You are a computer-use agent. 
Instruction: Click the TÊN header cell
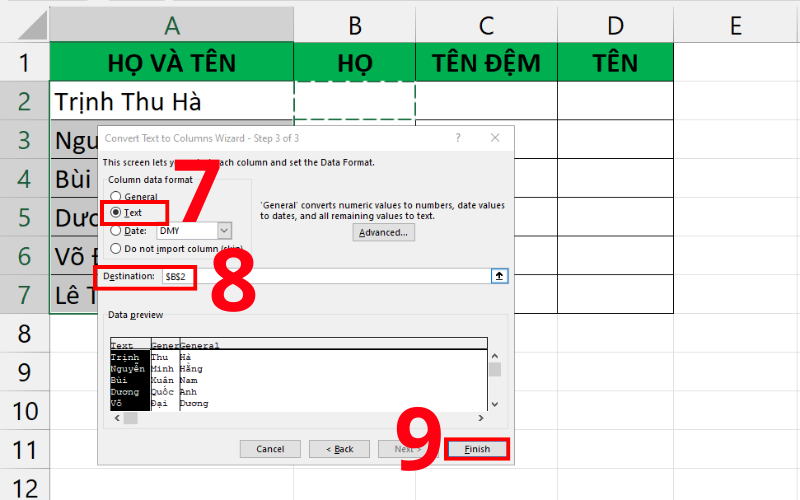[615, 62]
